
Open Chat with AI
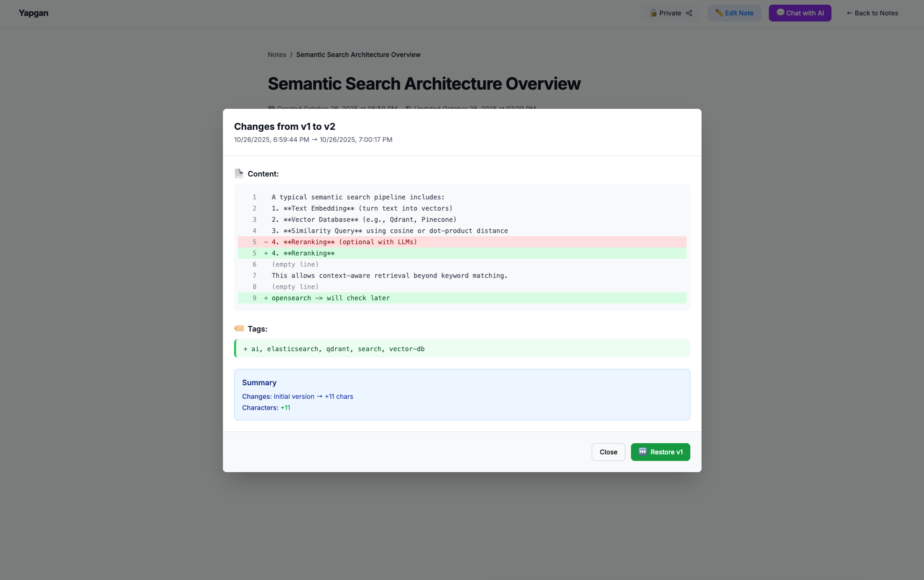point(800,13)
